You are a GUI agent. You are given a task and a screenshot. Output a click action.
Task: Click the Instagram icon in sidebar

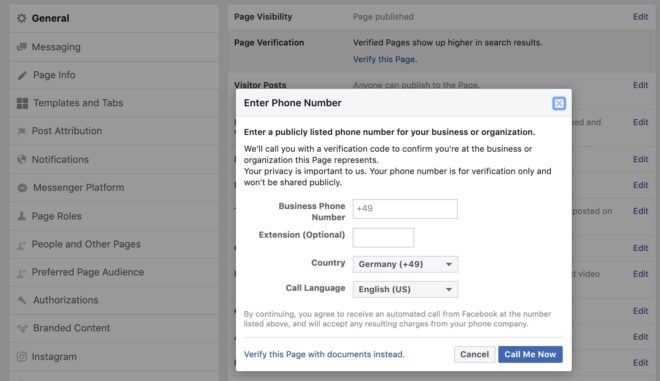[x=21, y=357]
